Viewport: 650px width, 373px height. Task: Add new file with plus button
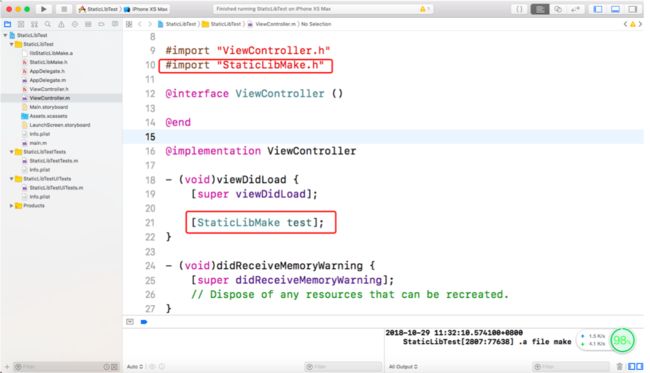[7, 367]
